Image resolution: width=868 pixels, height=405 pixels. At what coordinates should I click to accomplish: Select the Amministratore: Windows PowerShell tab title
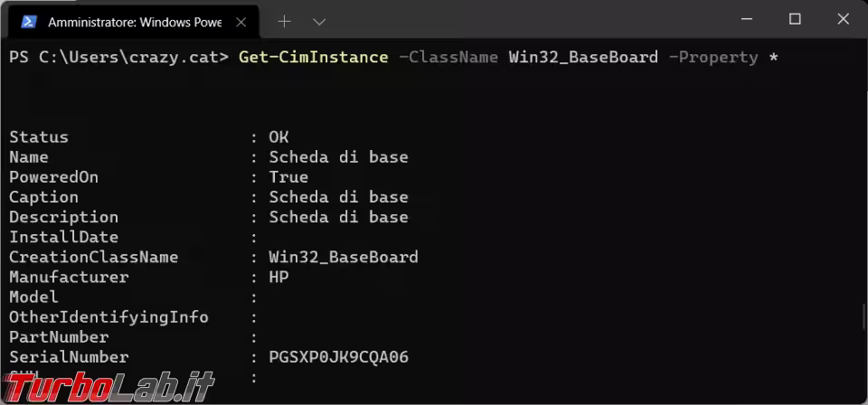tap(134, 20)
